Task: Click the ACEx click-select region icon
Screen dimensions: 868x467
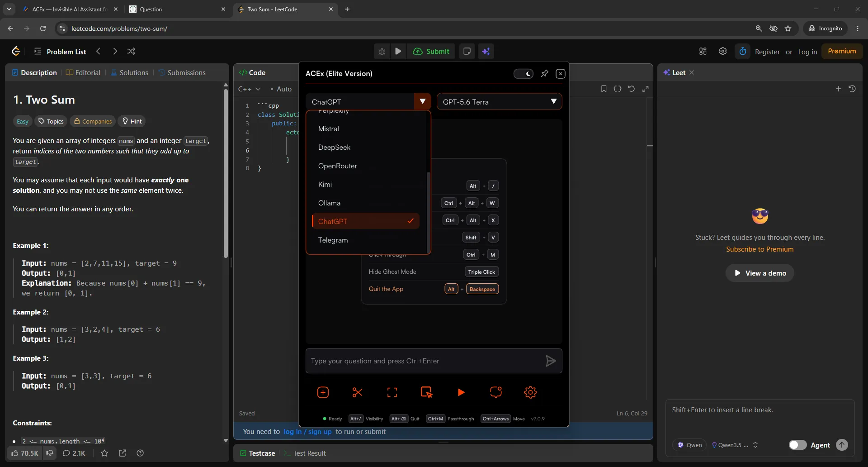Action: 426,392
